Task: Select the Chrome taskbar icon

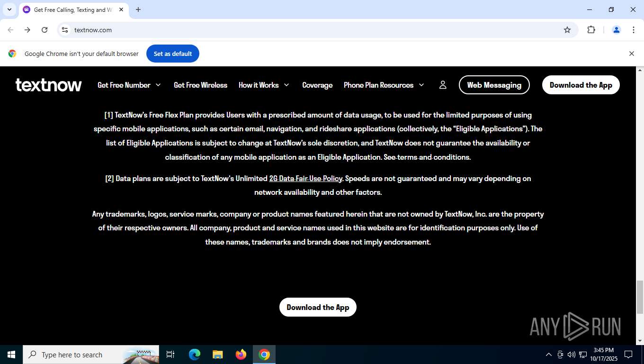Action: 264,355
